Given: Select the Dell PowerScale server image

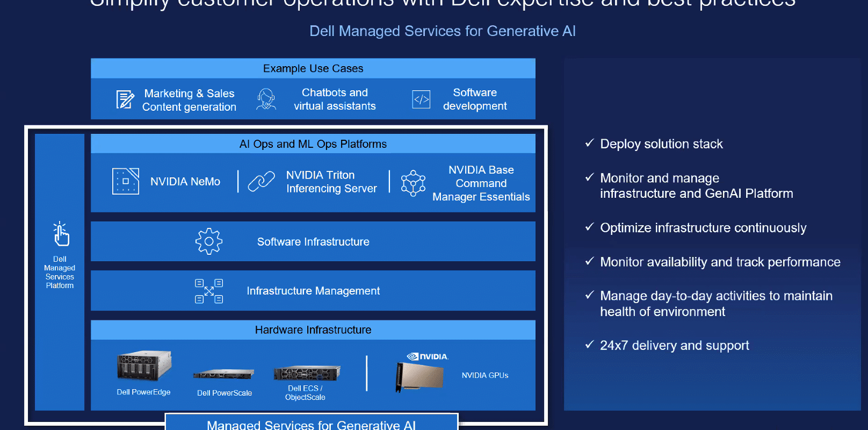Looking at the screenshot, I should (224, 374).
